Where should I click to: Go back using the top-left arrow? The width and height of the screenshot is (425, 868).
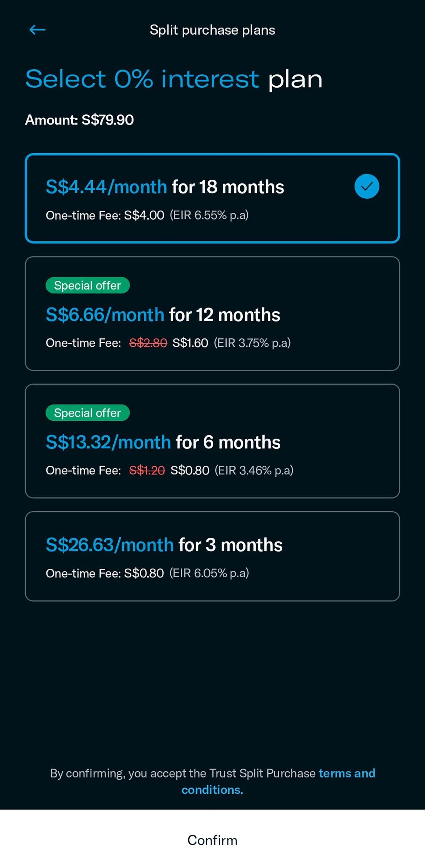[37, 30]
